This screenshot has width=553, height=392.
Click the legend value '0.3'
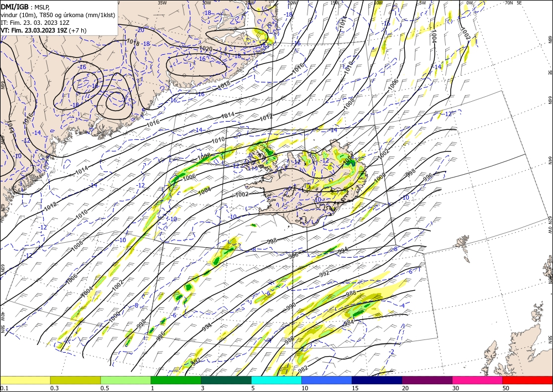click(54, 388)
